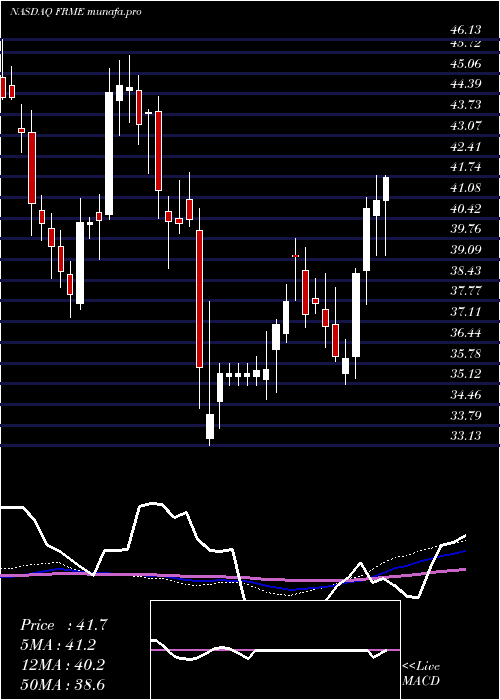Select the 35.12 price axis label
Screen dimensions: 500x700
point(466,374)
